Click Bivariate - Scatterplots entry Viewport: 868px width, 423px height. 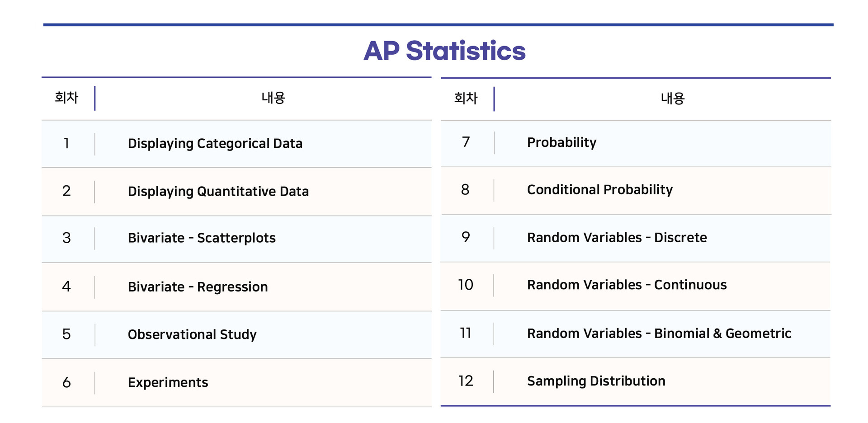coord(202,238)
